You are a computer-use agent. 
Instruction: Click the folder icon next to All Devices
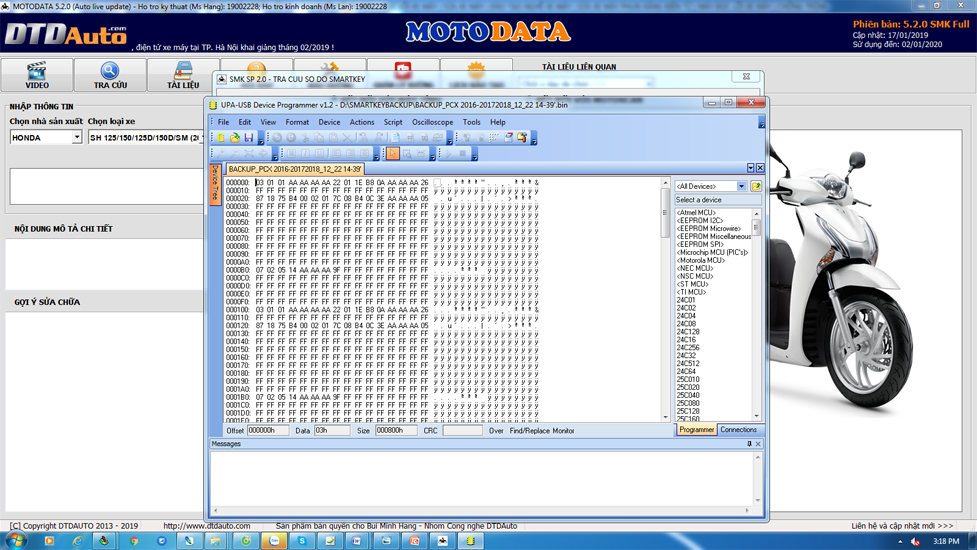[x=756, y=186]
